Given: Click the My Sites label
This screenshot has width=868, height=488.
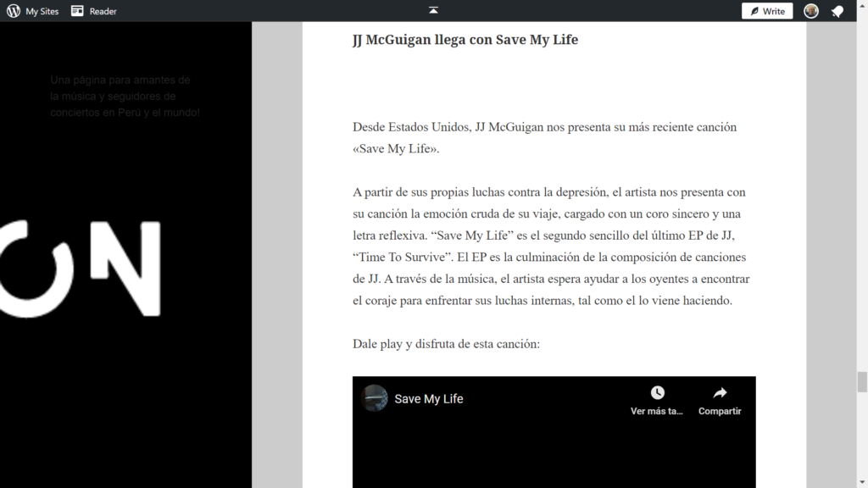Looking at the screenshot, I should pos(42,11).
